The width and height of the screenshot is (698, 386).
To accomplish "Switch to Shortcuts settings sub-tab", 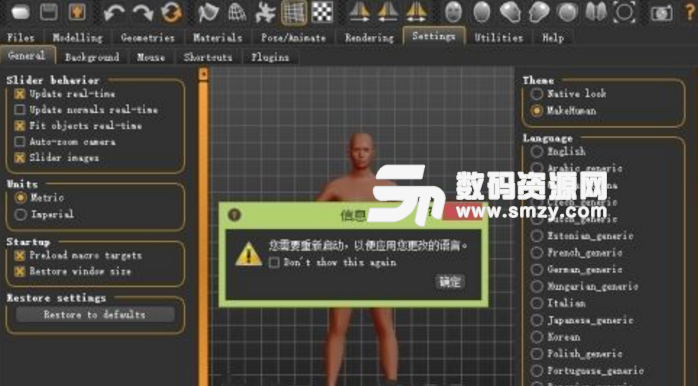I will [208, 57].
